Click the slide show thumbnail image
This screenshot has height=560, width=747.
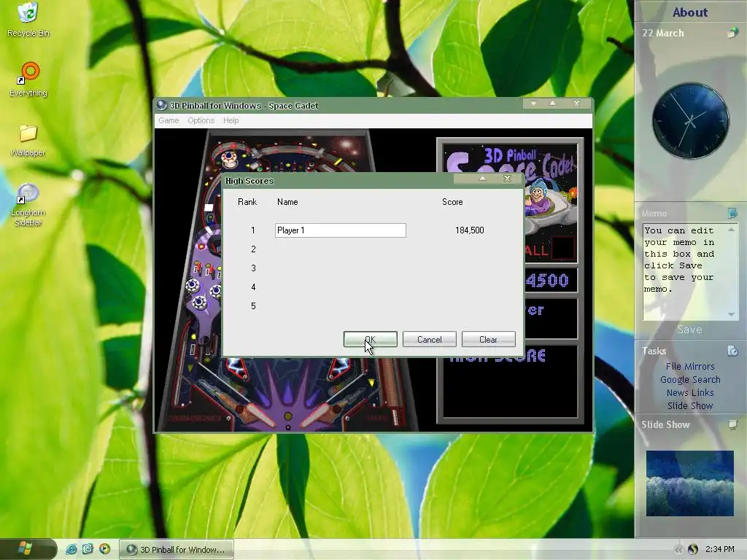690,483
